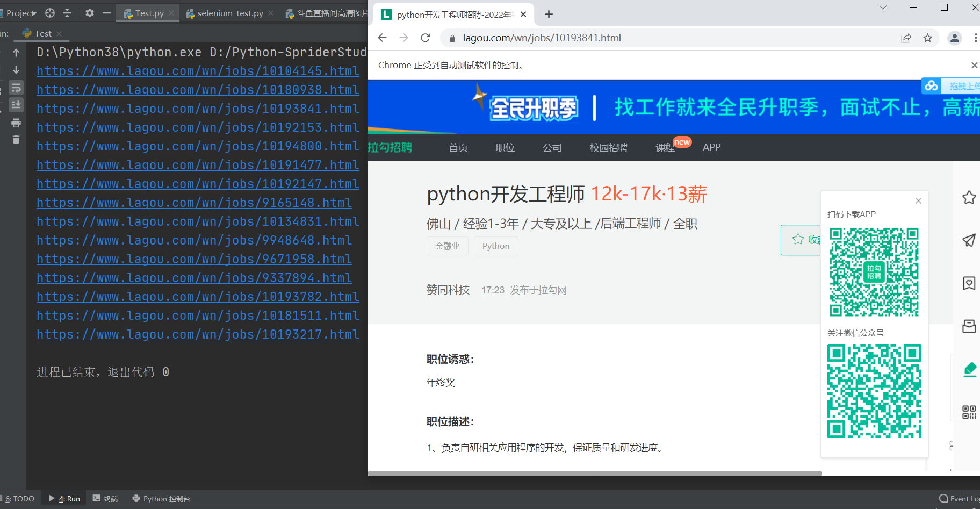Open the Chrome profile avatar
The image size is (980, 509).
pyautogui.click(x=955, y=38)
